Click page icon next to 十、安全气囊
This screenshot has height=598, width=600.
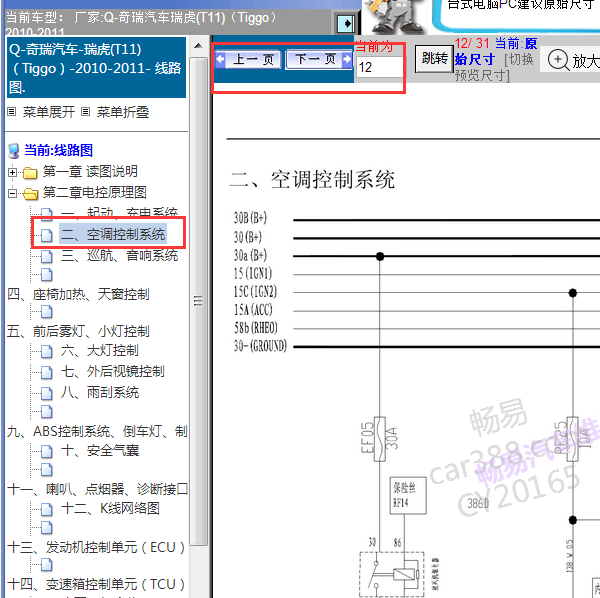pos(47,452)
